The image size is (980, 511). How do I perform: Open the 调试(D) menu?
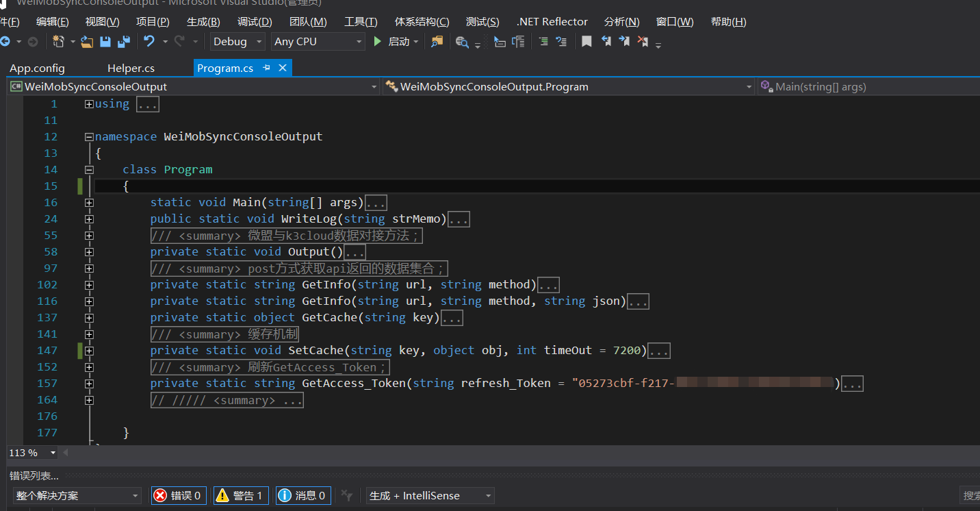pos(255,22)
